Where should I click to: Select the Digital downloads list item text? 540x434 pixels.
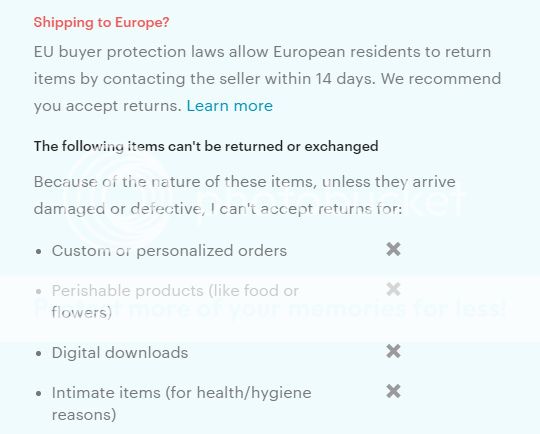[x=120, y=353]
